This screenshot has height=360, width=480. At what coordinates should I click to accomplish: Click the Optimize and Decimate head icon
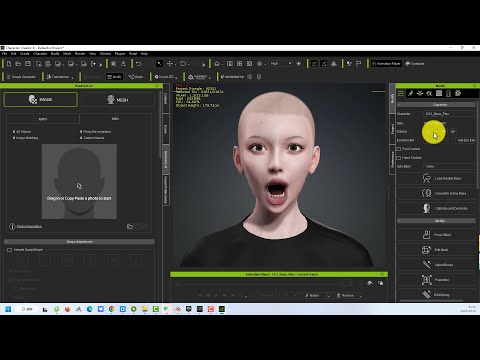point(427,208)
